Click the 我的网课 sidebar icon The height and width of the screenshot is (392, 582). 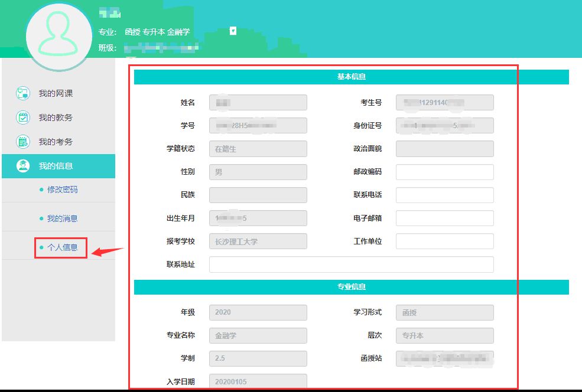23,93
